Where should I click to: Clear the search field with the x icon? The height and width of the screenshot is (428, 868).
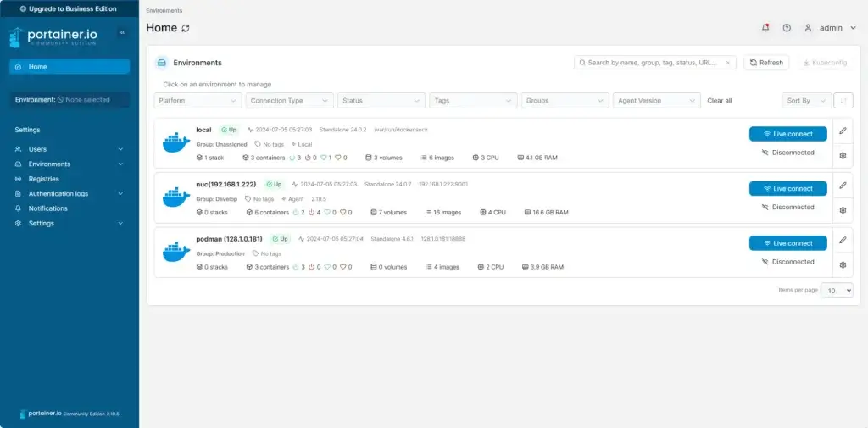[x=727, y=63]
